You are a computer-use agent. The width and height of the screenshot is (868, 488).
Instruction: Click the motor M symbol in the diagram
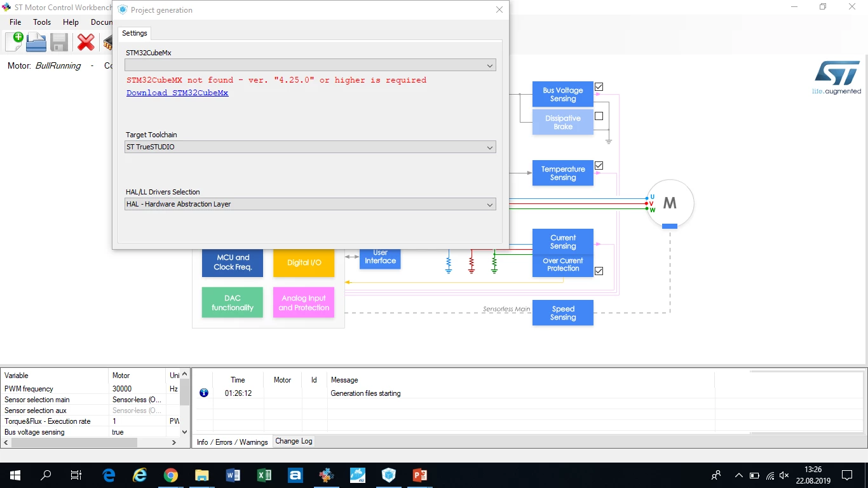[670, 203]
